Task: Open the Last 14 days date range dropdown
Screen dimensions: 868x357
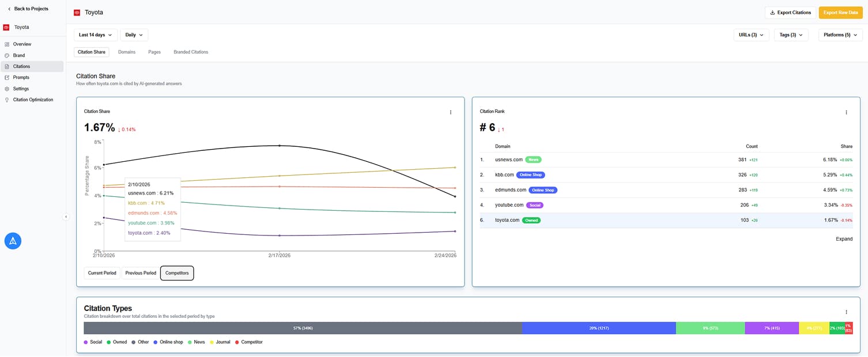Action: coord(95,35)
